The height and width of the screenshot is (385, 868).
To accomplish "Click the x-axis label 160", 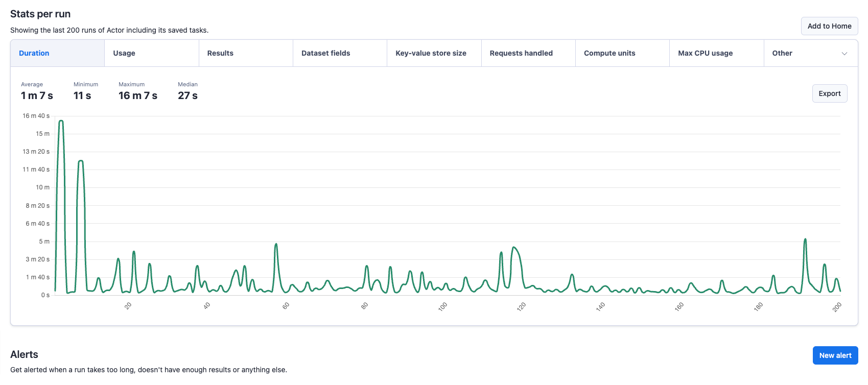I will (x=679, y=306).
